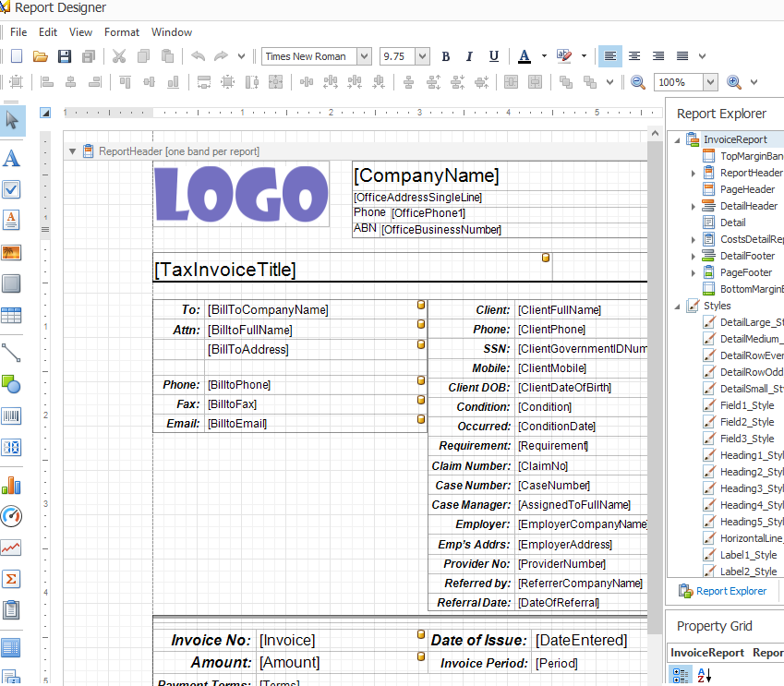Viewport: 784px width, 686px height.
Task: Open the zoom percentage dropdown
Action: [x=709, y=82]
